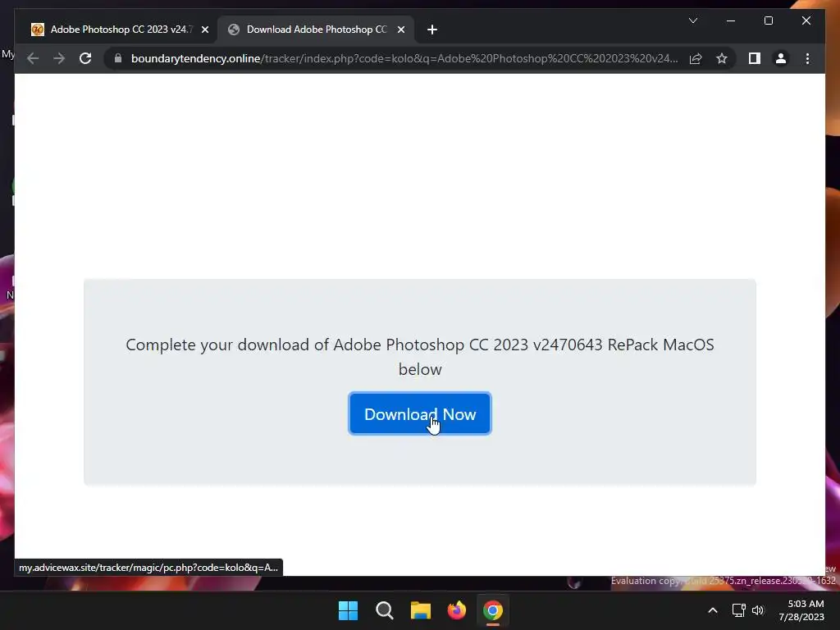The height and width of the screenshot is (630, 840).
Task: Open the browser side panel
Action: [755, 58]
